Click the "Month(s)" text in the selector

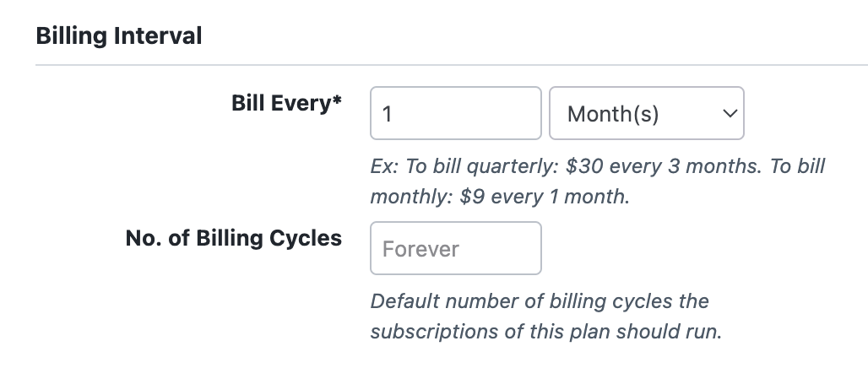click(x=612, y=114)
